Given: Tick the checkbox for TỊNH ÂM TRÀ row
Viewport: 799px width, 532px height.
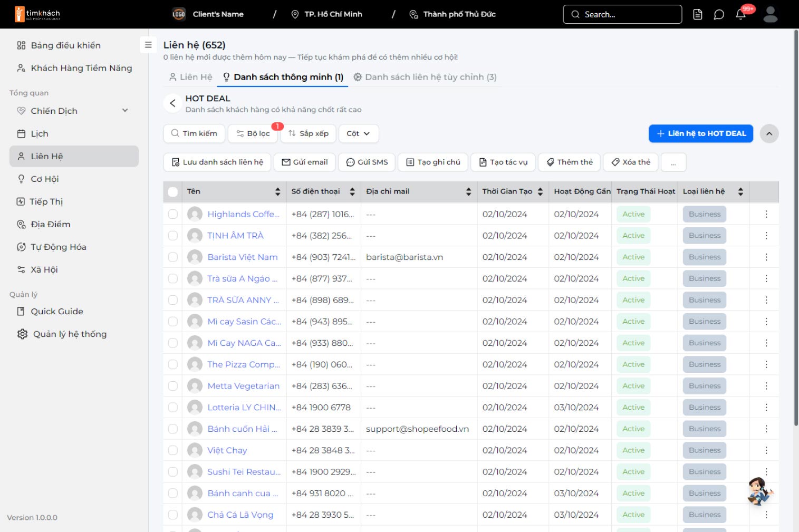Looking at the screenshot, I should click(x=172, y=236).
